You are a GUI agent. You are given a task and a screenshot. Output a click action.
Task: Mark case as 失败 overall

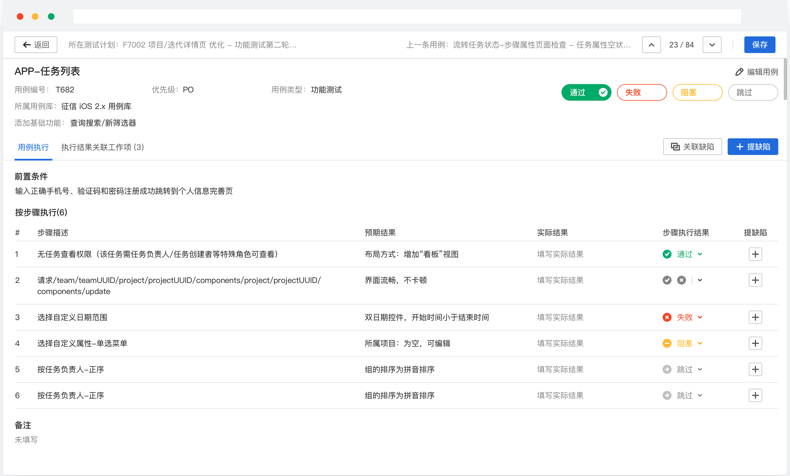click(x=642, y=93)
